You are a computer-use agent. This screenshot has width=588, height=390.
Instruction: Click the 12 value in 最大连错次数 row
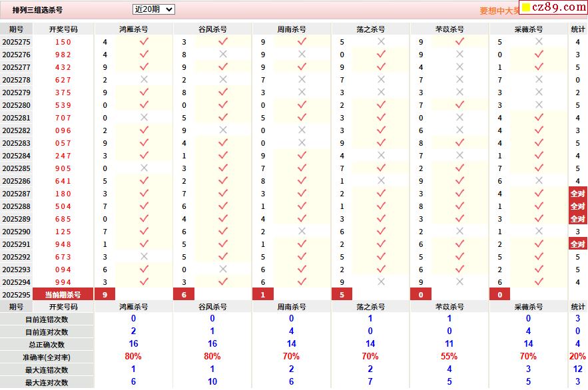click(577, 369)
